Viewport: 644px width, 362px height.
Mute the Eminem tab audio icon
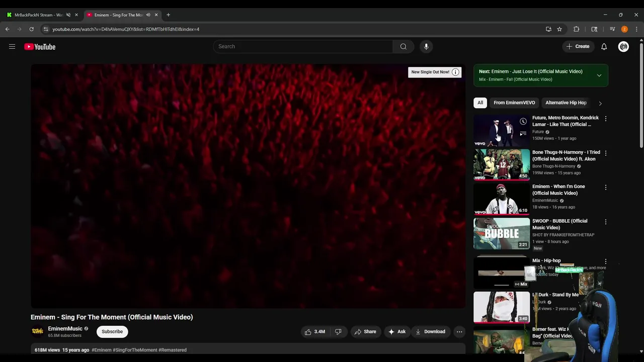[x=148, y=15]
